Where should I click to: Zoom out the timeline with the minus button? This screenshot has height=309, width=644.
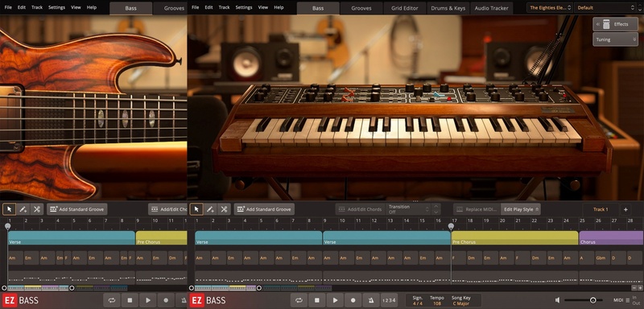click(x=634, y=288)
